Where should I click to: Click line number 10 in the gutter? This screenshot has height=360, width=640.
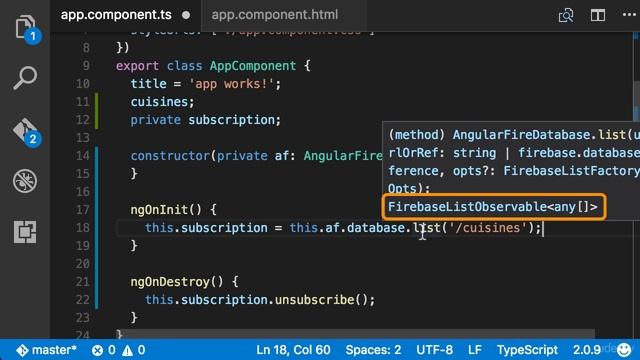tap(82, 84)
